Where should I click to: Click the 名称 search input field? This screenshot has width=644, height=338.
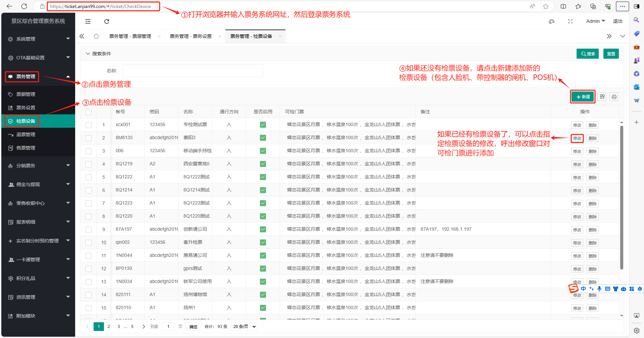pos(193,71)
